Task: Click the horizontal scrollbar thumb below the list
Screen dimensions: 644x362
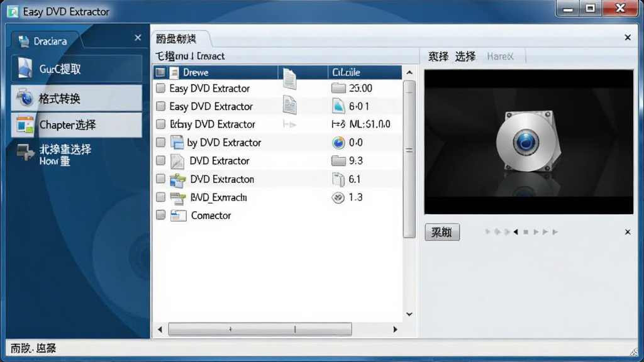Action: pyautogui.click(x=260, y=329)
